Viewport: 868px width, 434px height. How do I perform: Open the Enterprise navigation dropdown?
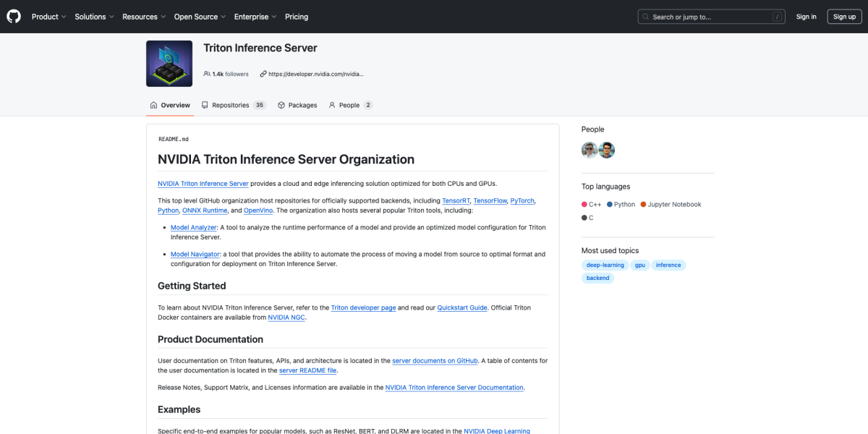tap(256, 17)
